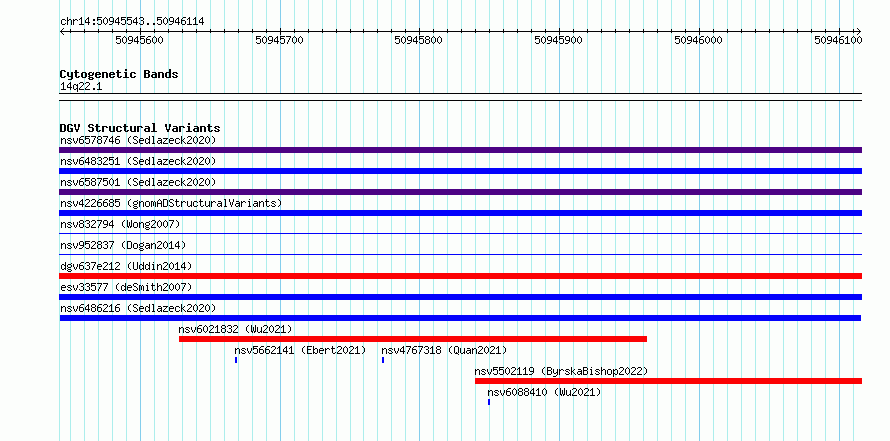Click the 50946000 ruler label
The width and height of the screenshot is (890, 441).
pyautogui.click(x=698, y=40)
